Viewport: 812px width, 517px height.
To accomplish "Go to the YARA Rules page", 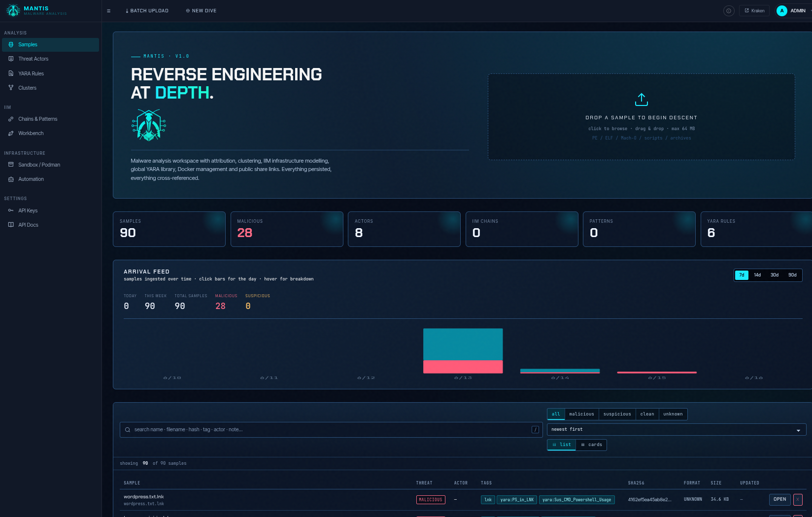I will (50, 74).
